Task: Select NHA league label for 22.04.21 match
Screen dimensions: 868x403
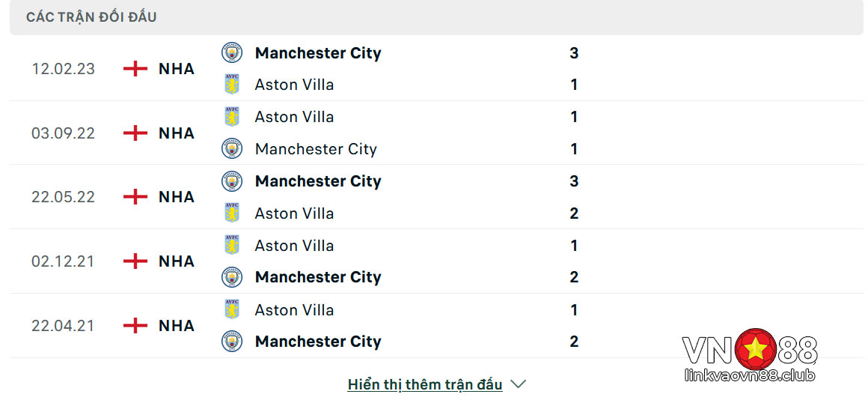Action: (177, 325)
